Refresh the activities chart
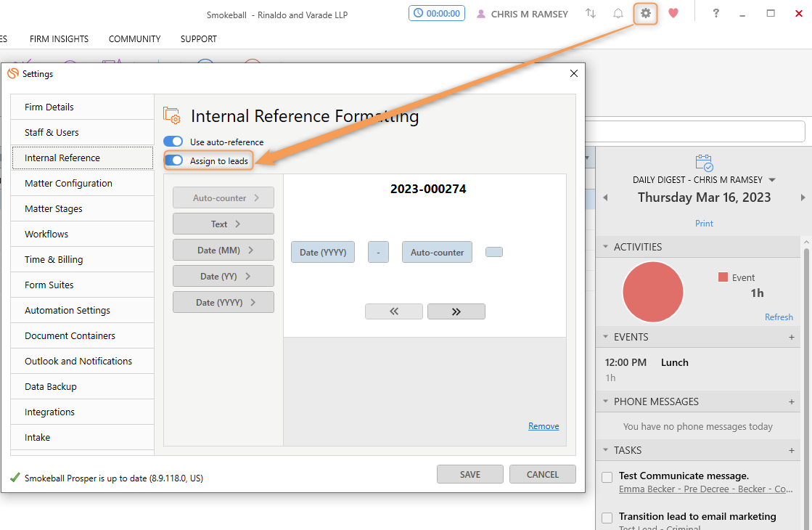 pos(779,317)
